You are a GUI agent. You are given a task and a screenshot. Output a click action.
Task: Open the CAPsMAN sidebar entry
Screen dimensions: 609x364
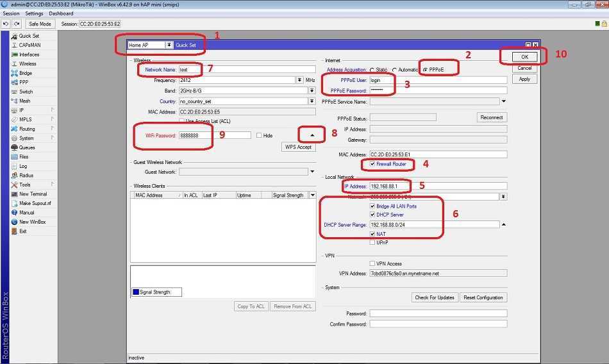tap(29, 45)
